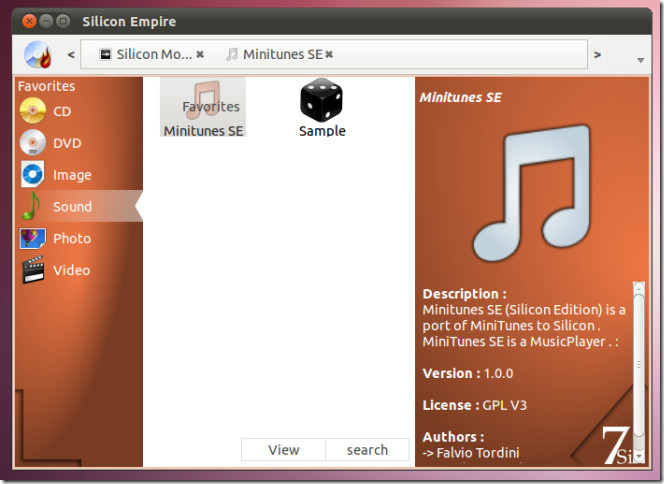The height and width of the screenshot is (484, 664).
Task: Click the search button
Action: pyautogui.click(x=367, y=449)
